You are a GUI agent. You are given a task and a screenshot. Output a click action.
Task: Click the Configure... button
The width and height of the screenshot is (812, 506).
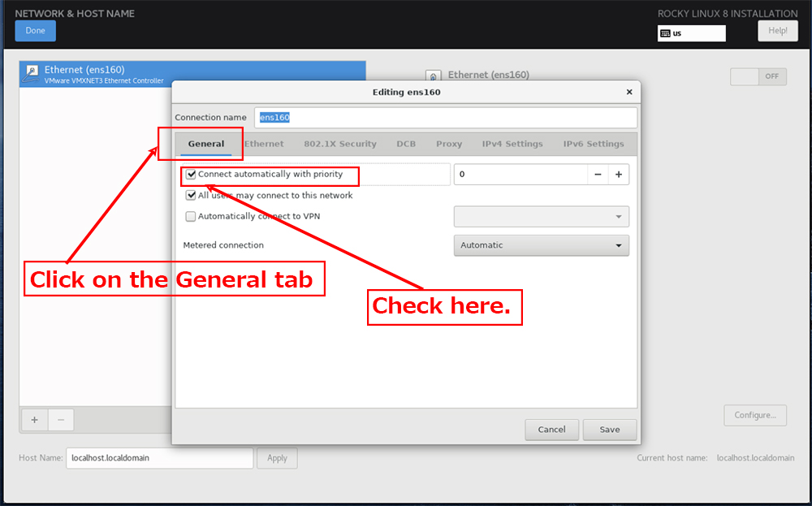pyautogui.click(x=755, y=415)
